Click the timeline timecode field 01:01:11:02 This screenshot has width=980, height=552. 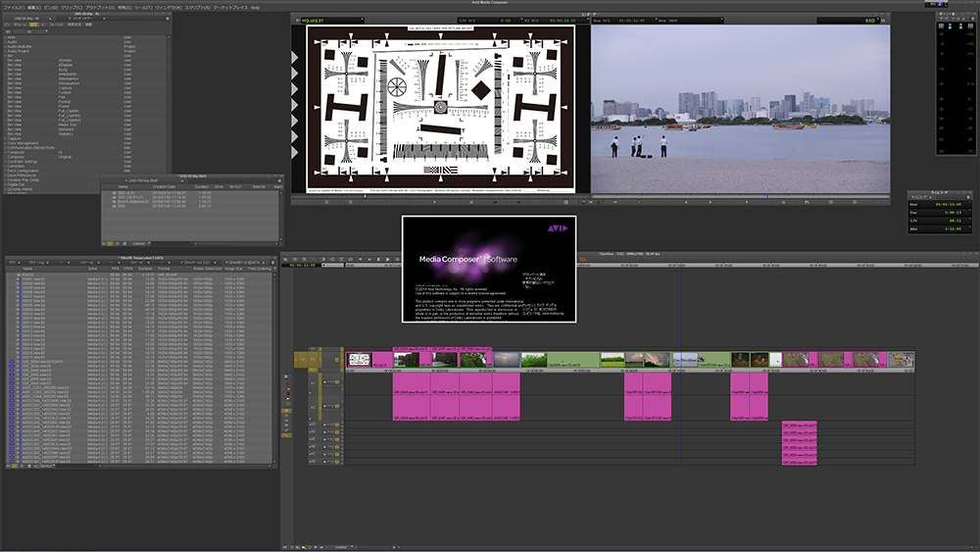point(302,265)
